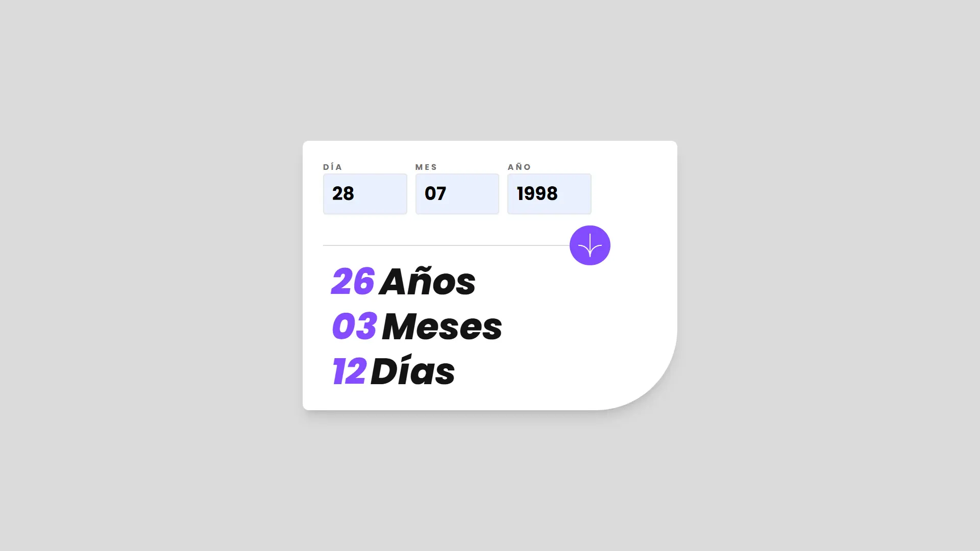980x551 pixels.
Task: Edit the year field showing 1998
Action: (549, 194)
